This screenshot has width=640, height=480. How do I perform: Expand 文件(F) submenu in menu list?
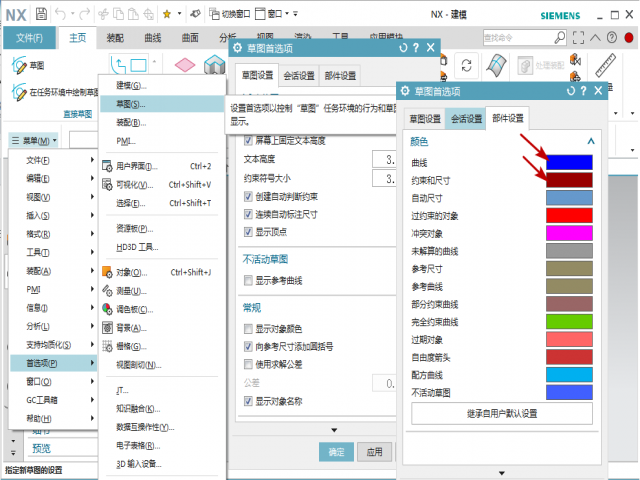(53, 160)
